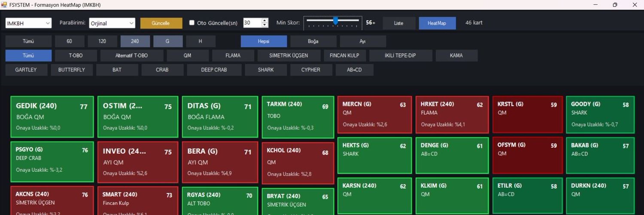644x215 pixels.
Task: Filter by BUTTERFLY harmonic pattern
Action: tap(72, 70)
